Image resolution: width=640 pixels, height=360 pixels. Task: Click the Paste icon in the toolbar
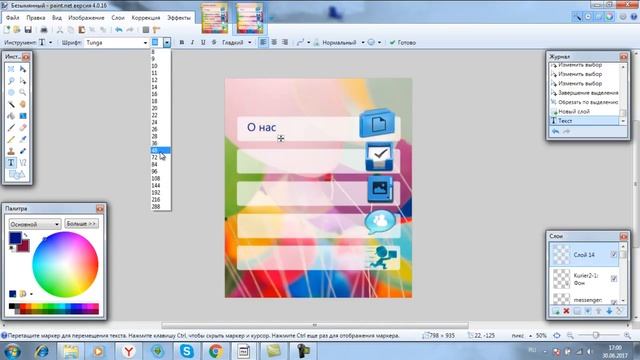pyautogui.click(x=82, y=30)
